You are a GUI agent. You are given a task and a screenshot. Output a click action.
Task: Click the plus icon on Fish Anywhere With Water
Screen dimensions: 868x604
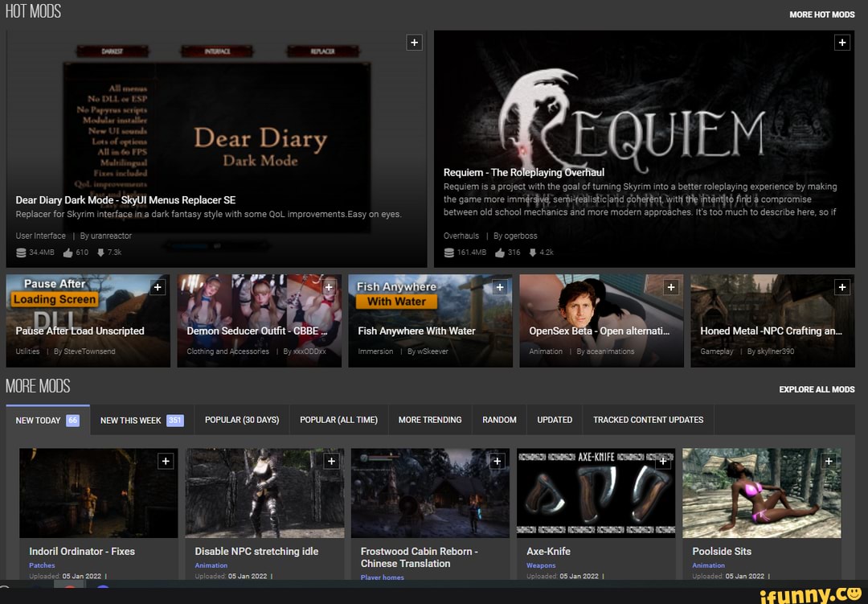(x=500, y=286)
